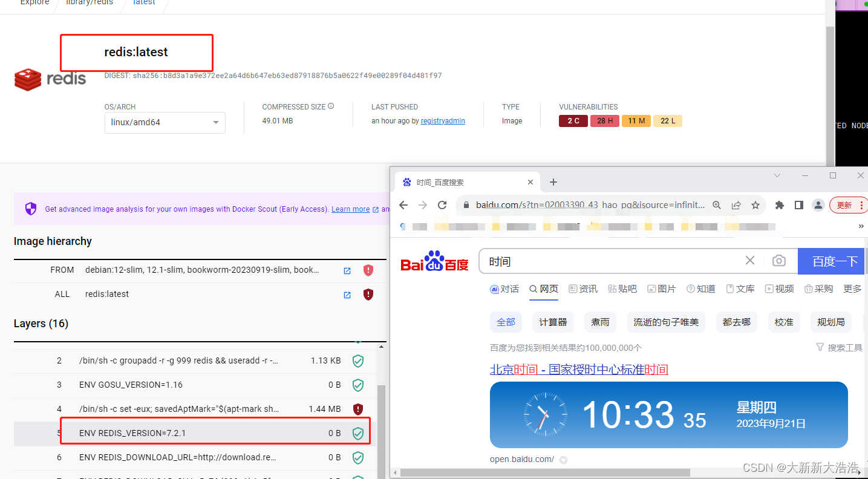Viewport: 868px width, 479px height.
Task: Click green shield icon on REDIS_VERSION row
Action: [x=358, y=434]
